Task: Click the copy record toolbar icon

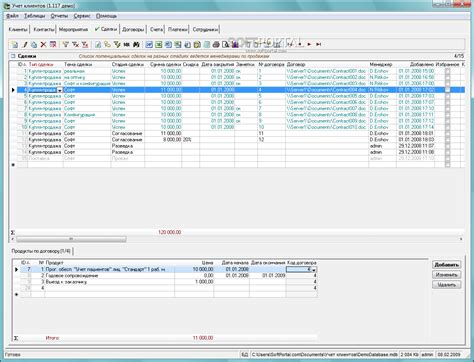Action: 34,44
